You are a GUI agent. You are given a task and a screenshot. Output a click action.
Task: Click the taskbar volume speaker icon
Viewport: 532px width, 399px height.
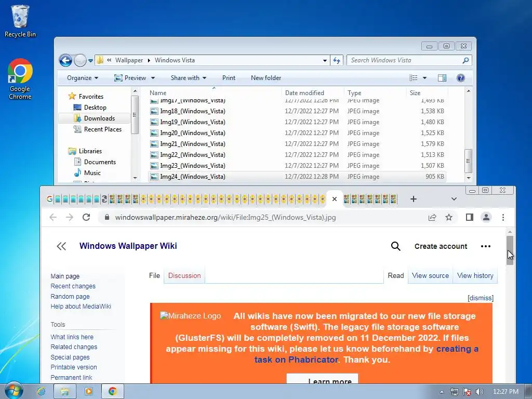pyautogui.click(x=479, y=392)
